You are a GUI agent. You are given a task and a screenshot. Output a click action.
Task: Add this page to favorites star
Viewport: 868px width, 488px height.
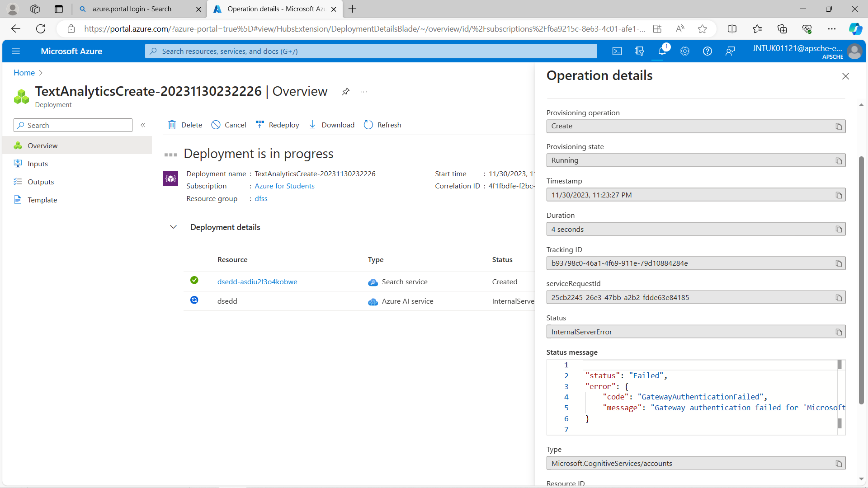(x=702, y=29)
